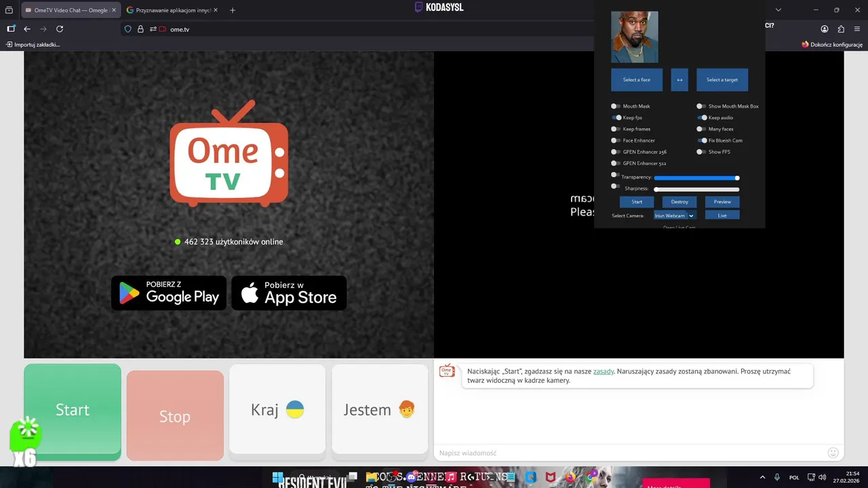Open the Select Camera Iriun Webcam dropdown
The height and width of the screenshot is (488, 868).
pos(675,216)
